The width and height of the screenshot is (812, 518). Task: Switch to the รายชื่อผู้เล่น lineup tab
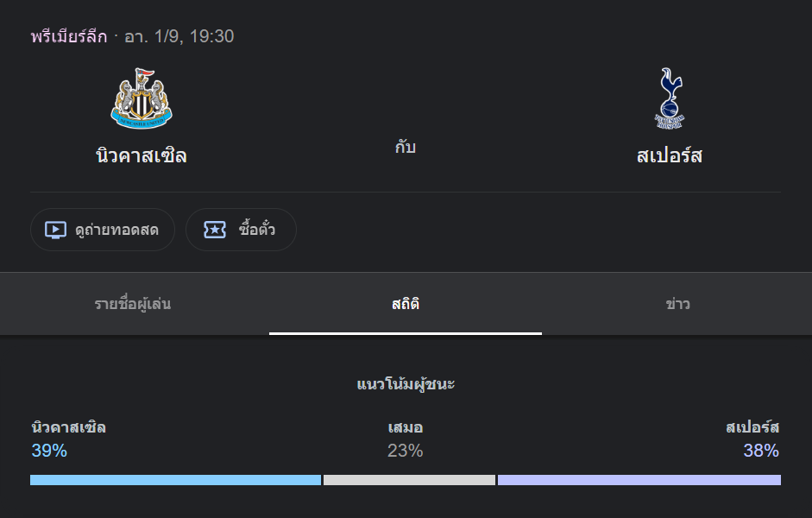133,304
